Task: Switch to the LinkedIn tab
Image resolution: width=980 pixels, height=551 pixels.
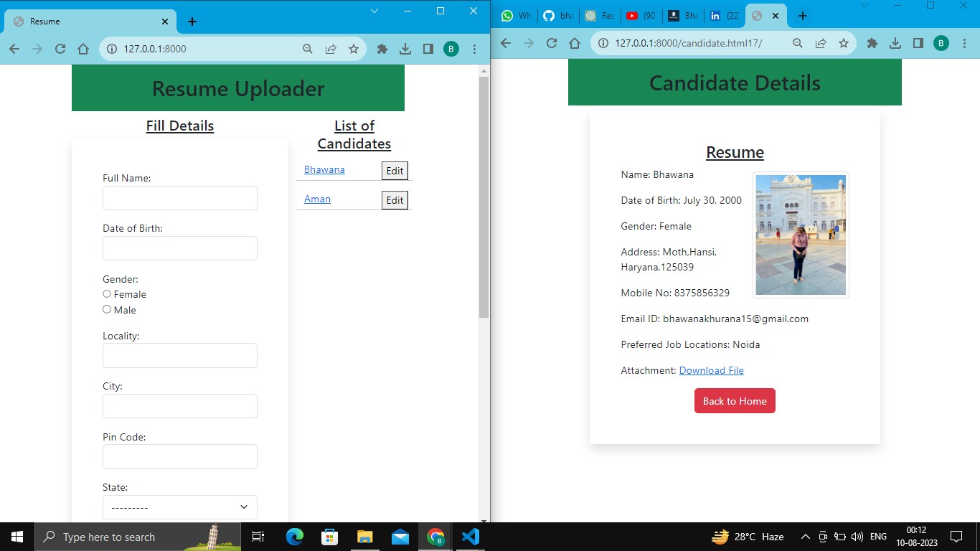Action: click(724, 16)
